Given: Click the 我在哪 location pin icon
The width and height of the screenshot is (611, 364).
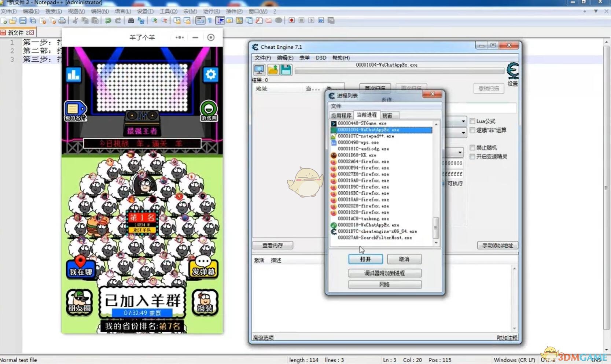Looking at the screenshot, I should coord(81,266).
